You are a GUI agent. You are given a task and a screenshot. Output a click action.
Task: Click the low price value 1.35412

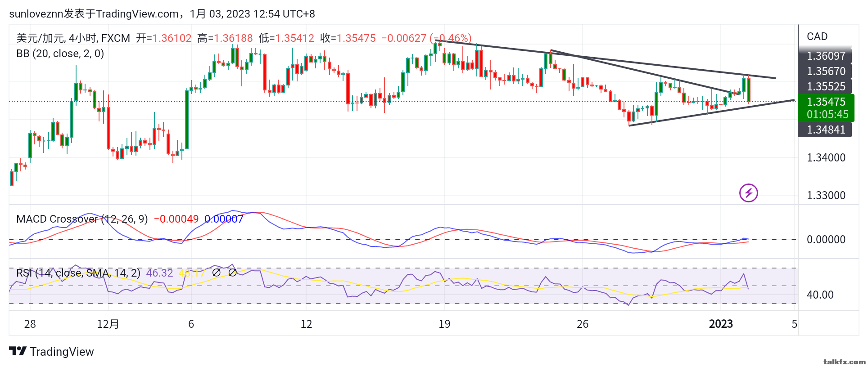click(294, 38)
